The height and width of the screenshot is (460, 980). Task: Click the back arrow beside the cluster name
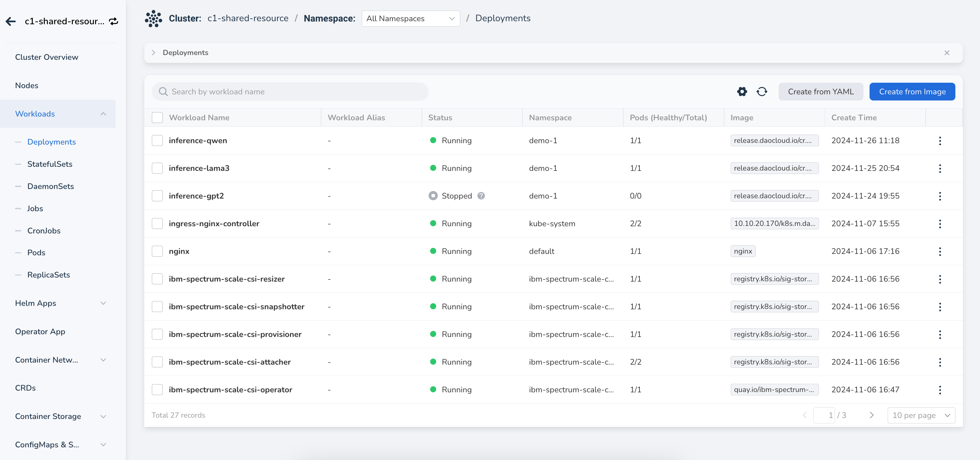click(11, 21)
